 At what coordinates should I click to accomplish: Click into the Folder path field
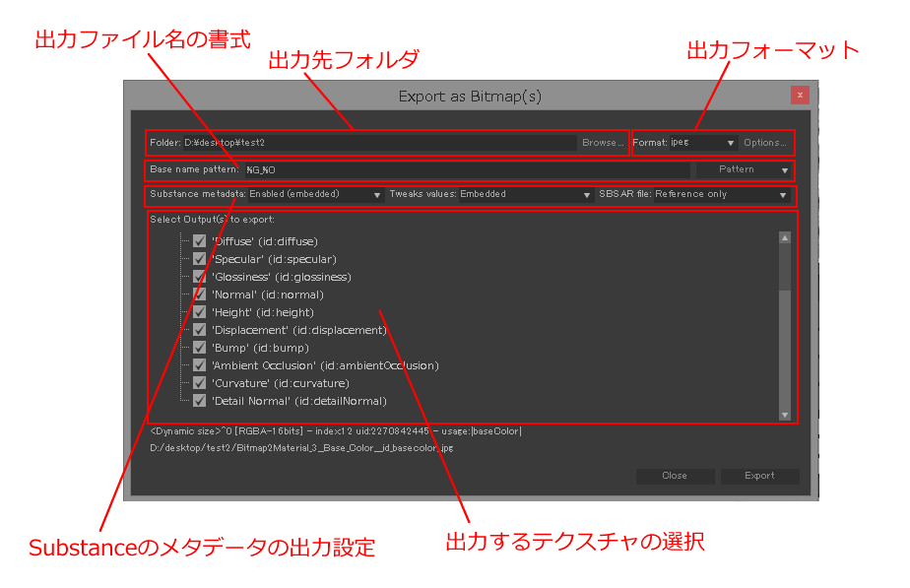pos(379,143)
